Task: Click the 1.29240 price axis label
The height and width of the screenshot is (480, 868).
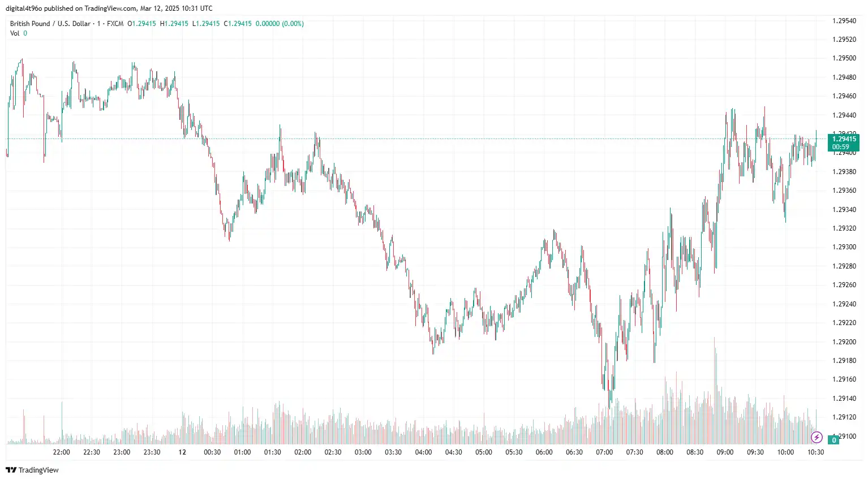Action: tap(844, 304)
